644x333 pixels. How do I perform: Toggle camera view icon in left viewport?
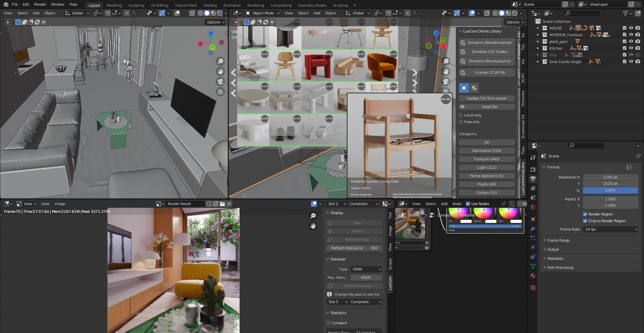(x=220, y=82)
